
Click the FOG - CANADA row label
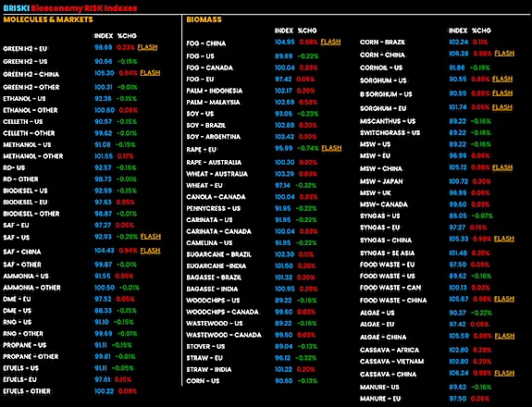pos(210,68)
